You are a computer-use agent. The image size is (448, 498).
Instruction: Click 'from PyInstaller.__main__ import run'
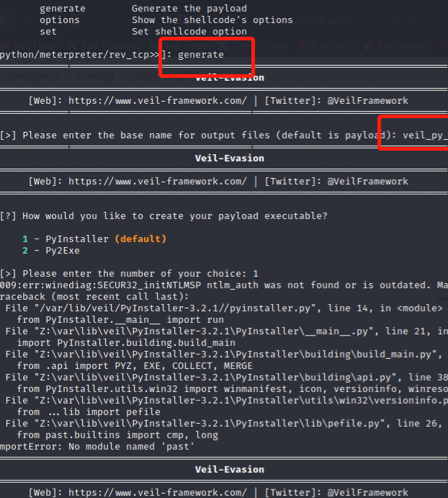point(120,319)
